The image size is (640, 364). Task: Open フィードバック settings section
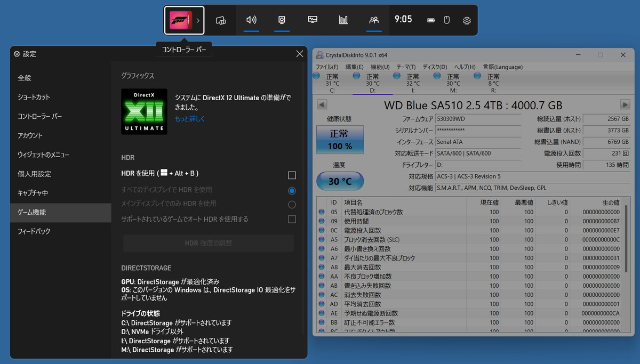point(60,231)
